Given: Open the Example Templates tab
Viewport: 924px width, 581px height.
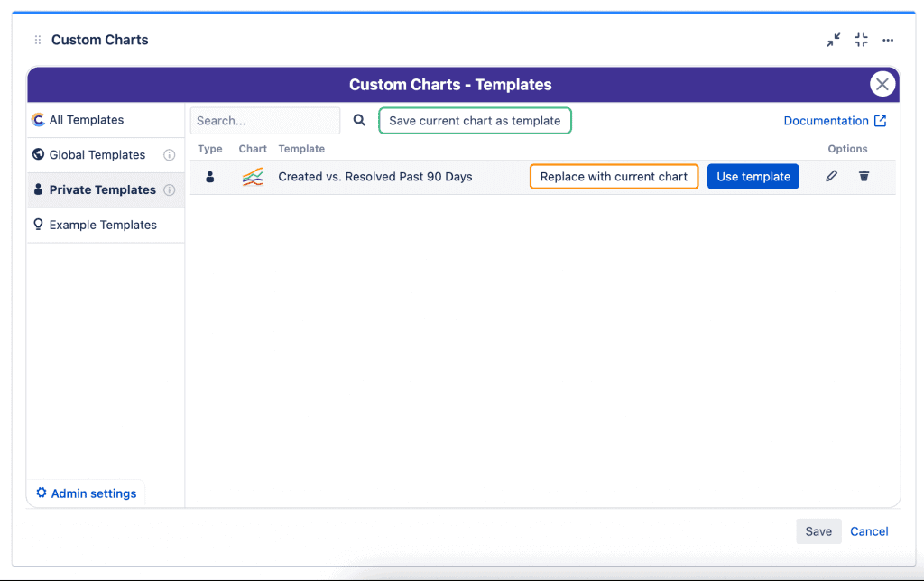Looking at the screenshot, I should point(102,226).
